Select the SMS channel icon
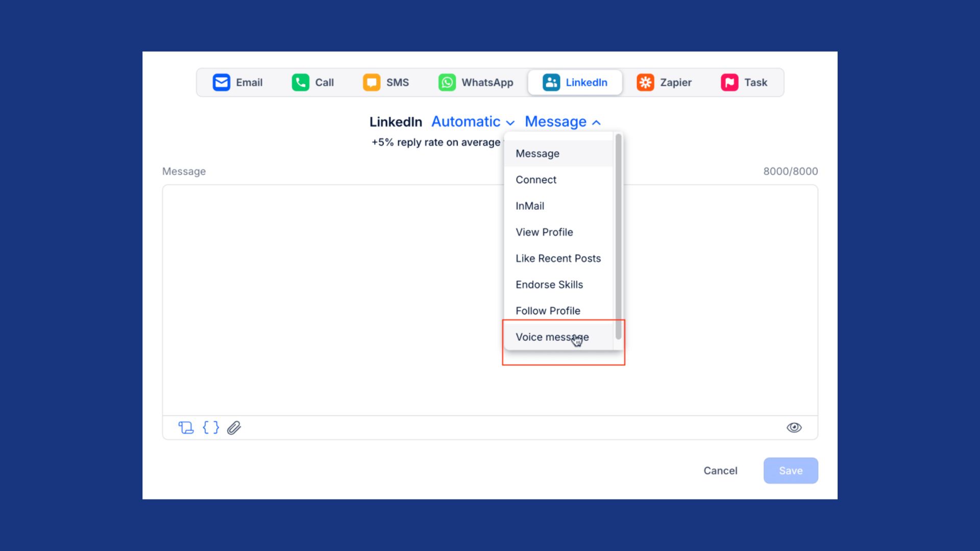 (x=371, y=82)
